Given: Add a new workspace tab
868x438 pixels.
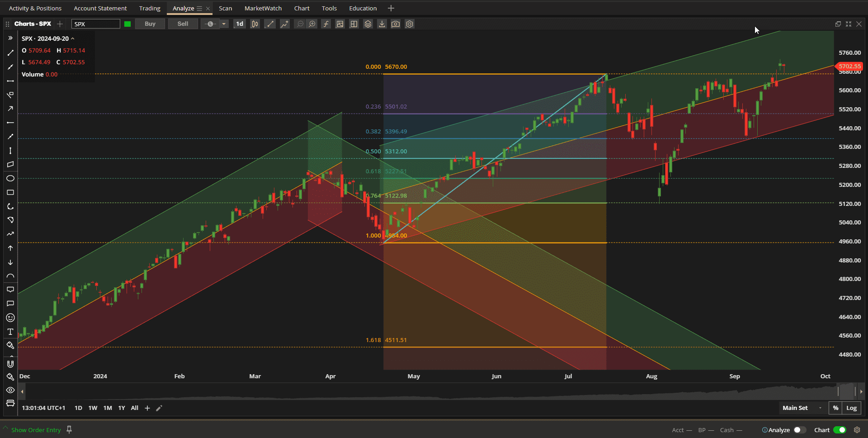Looking at the screenshot, I should (391, 8).
